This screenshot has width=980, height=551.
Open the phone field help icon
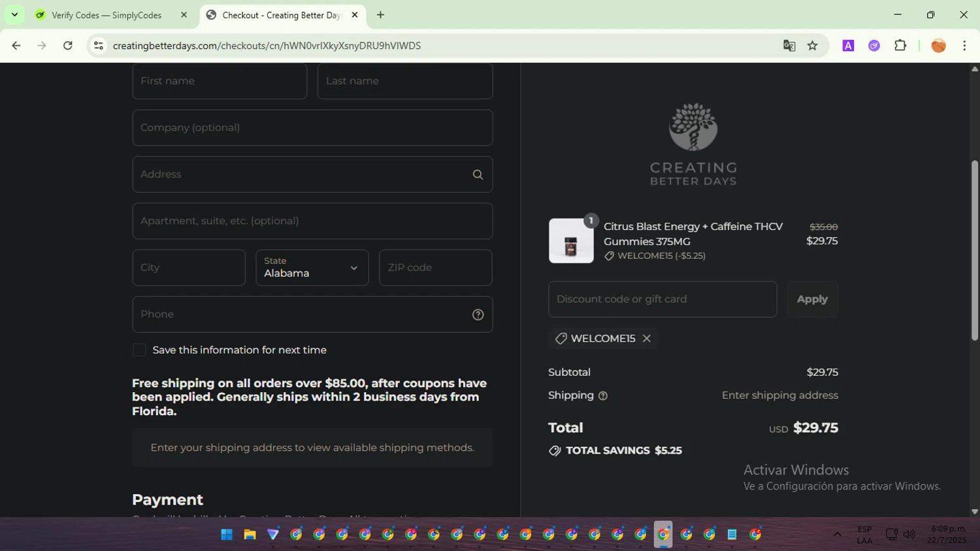[478, 314]
